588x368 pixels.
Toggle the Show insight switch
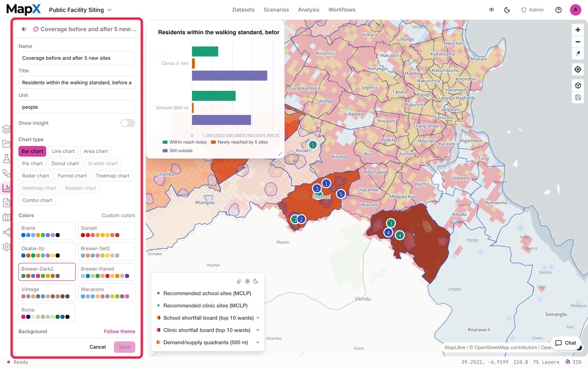tap(128, 123)
